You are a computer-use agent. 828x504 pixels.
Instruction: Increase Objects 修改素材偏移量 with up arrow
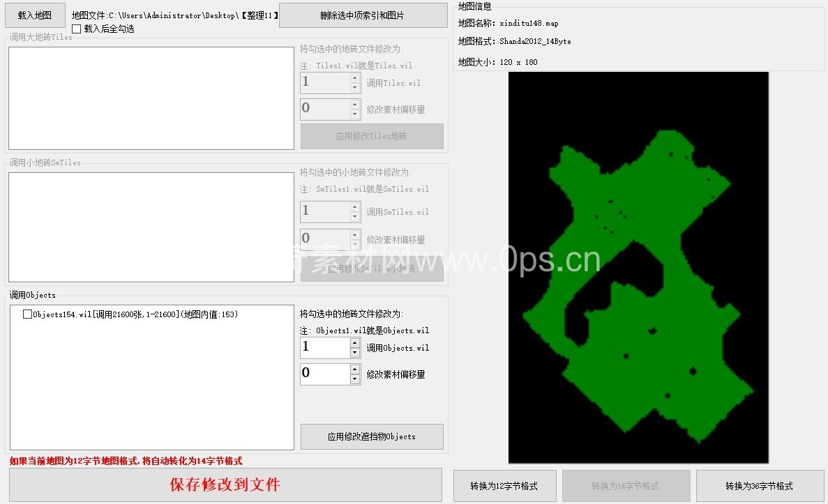pos(355,369)
